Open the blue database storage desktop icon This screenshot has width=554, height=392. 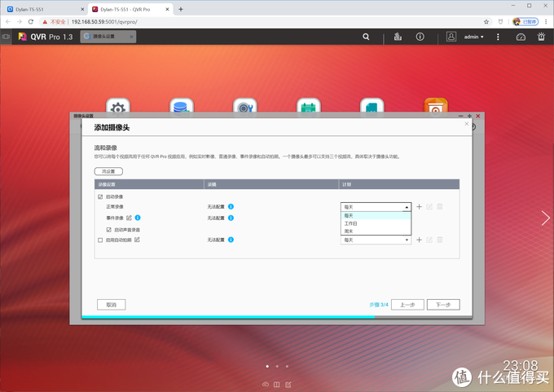(x=181, y=107)
